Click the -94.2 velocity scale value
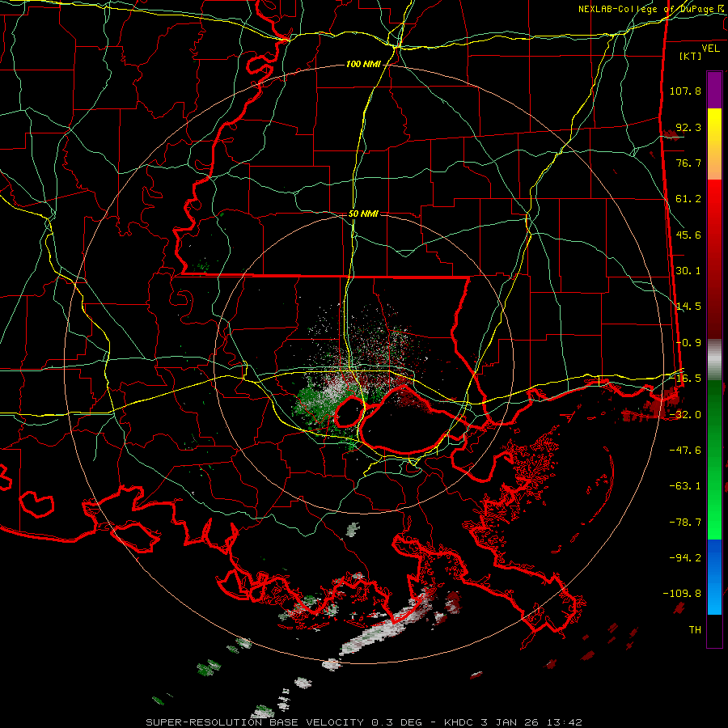Screen dimensions: 728x728 (x=685, y=558)
